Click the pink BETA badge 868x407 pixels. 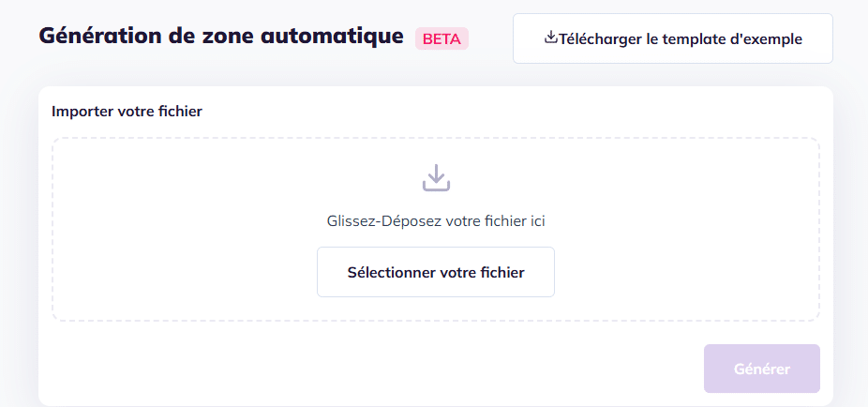(441, 39)
